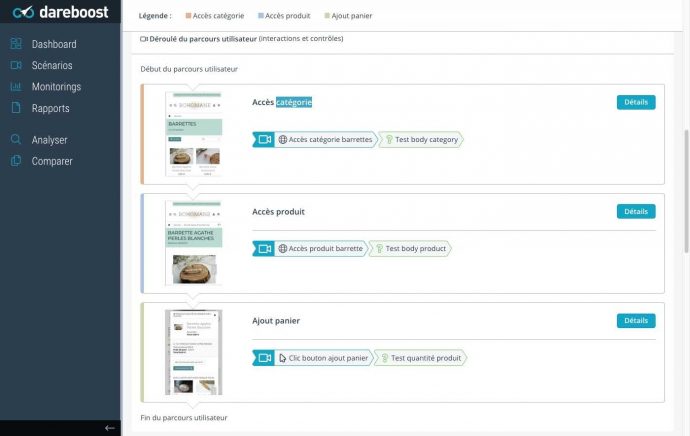Screen dimensions: 690x436
Task: Click the Comparer copy icon
Action: click(16, 161)
